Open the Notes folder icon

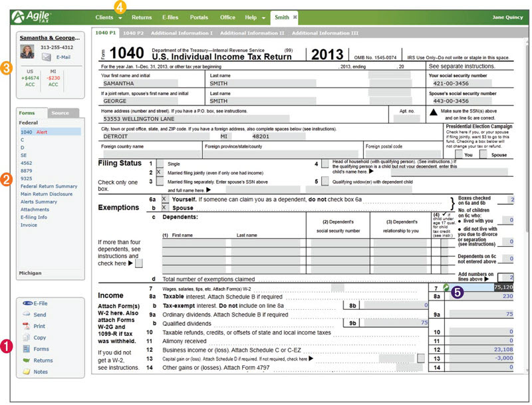click(27, 372)
